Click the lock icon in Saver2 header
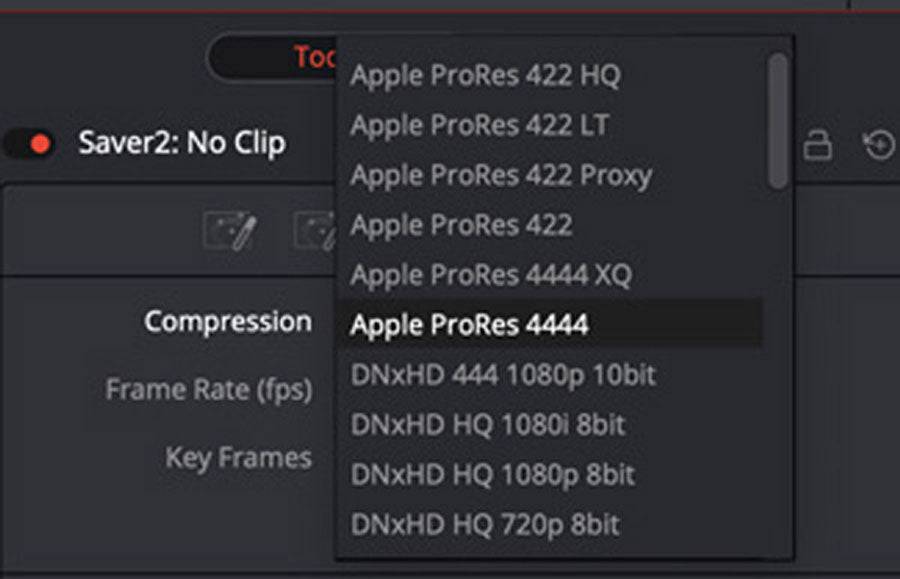Screen dimensions: 900x579 click(x=817, y=145)
